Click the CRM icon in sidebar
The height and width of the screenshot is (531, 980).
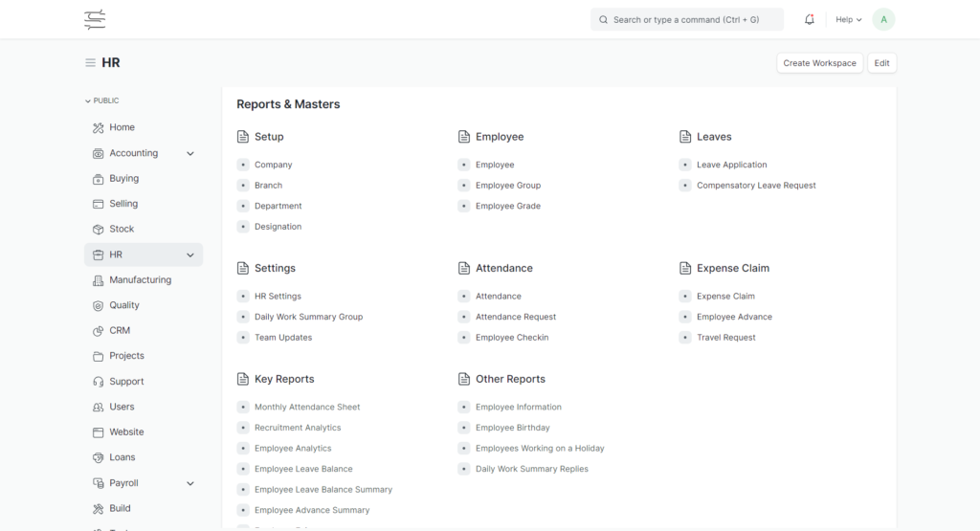[x=98, y=331]
